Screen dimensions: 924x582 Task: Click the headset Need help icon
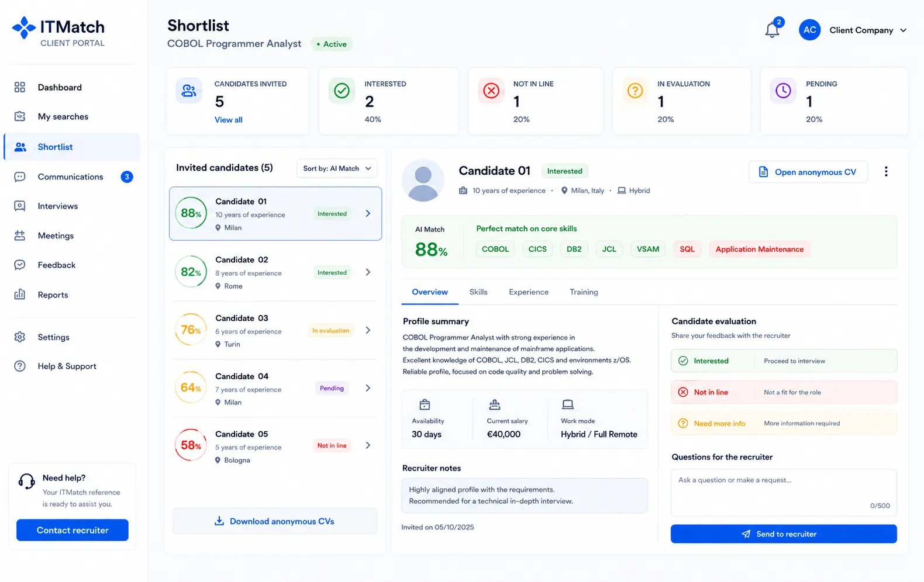click(x=26, y=481)
